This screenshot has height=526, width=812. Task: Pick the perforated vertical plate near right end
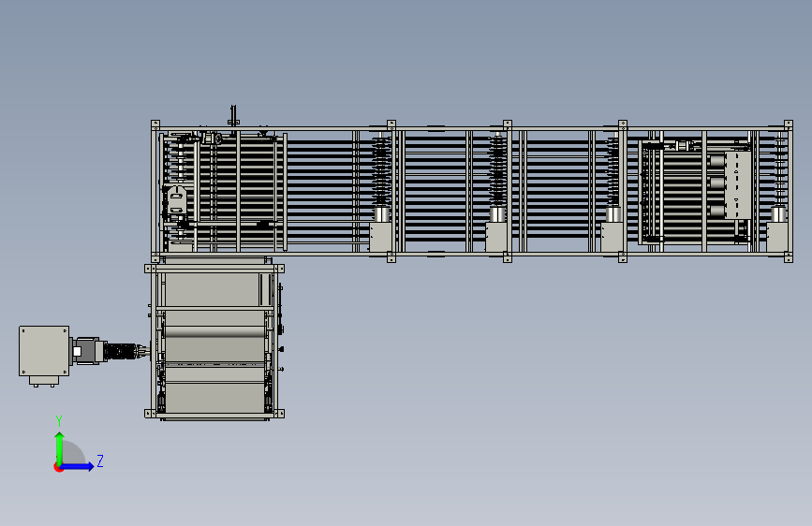(x=737, y=184)
